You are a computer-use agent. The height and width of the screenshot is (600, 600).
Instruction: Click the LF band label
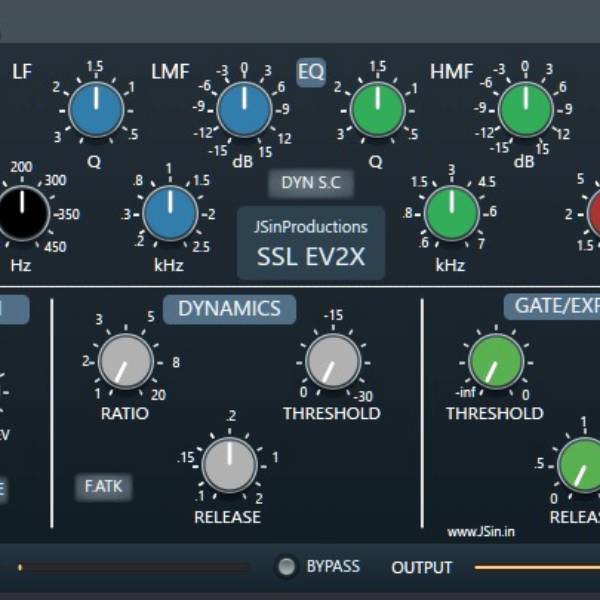pyautogui.click(x=22, y=72)
